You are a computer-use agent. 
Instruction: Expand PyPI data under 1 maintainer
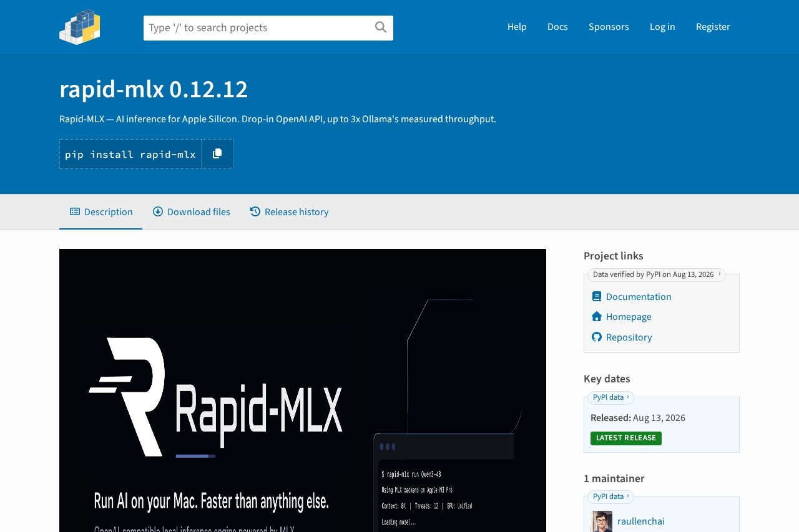(610, 496)
